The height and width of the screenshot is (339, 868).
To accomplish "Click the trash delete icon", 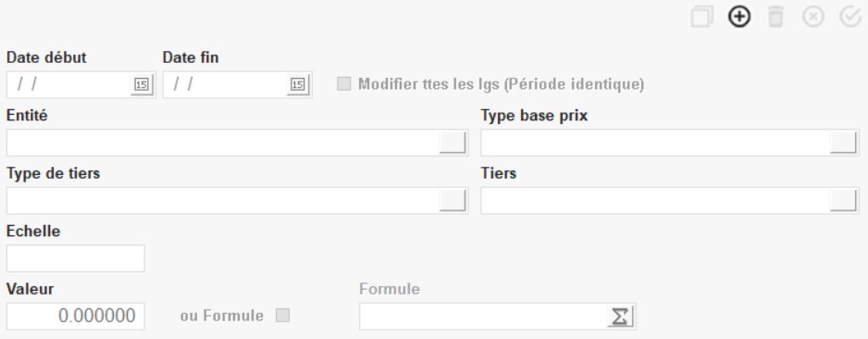I will [776, 17].
